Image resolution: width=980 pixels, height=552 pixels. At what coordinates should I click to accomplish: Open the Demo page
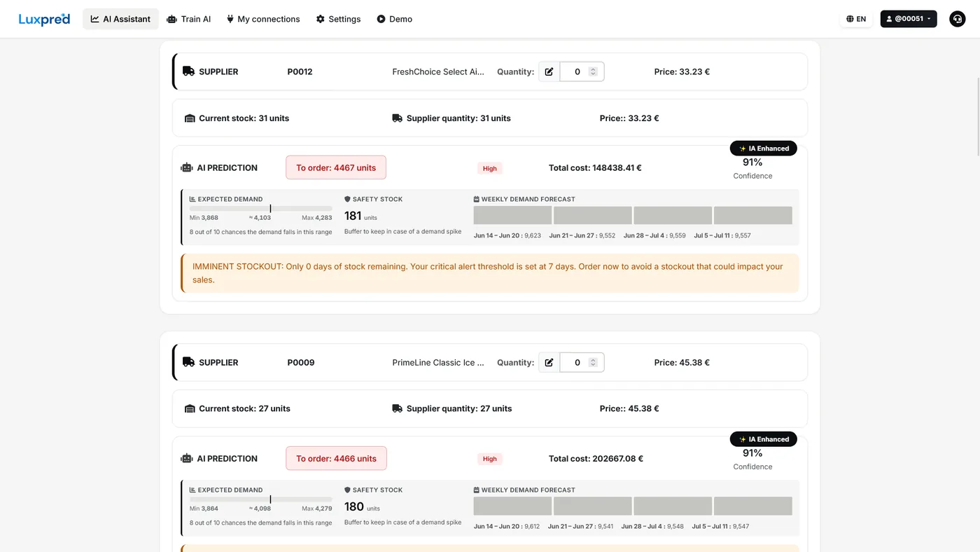(x=395, y=19)
